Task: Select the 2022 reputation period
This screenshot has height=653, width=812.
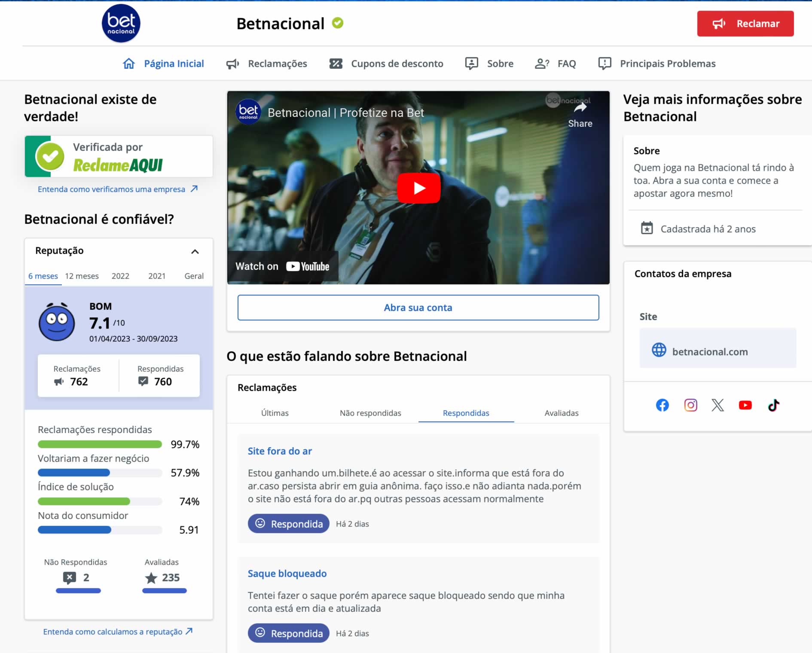Action: coord(120,276)
